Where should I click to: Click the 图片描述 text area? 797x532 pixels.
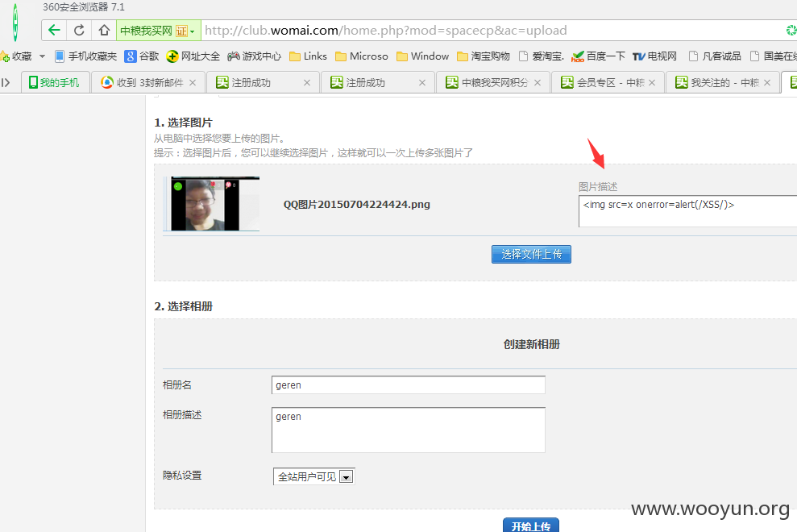click(687, 211)
